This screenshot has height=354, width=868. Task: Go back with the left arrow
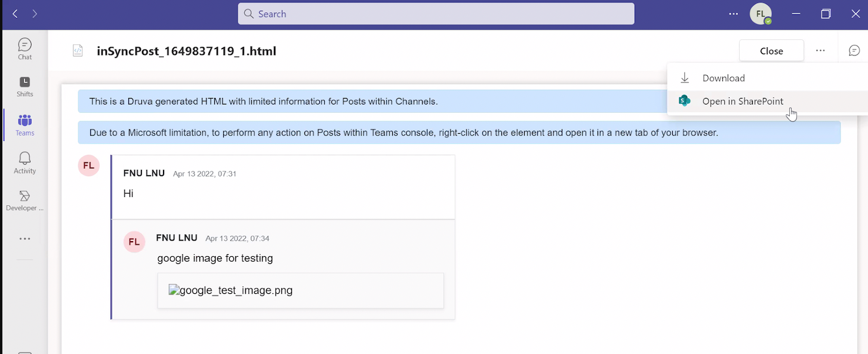[15, 14]
